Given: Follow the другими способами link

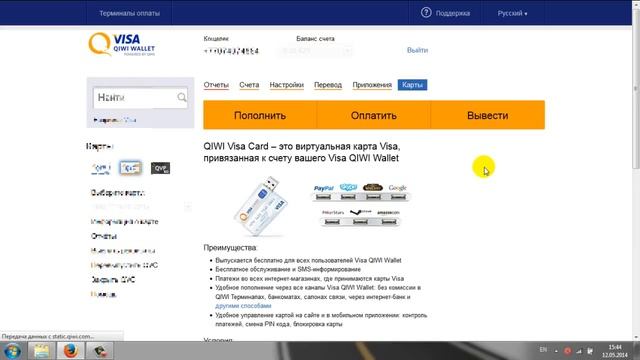Looking at the screenshot, I should [x=243, y=306].
